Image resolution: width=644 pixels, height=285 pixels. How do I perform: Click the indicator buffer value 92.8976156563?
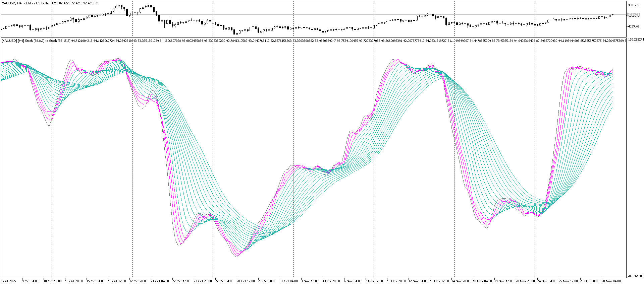coord(281,41)
